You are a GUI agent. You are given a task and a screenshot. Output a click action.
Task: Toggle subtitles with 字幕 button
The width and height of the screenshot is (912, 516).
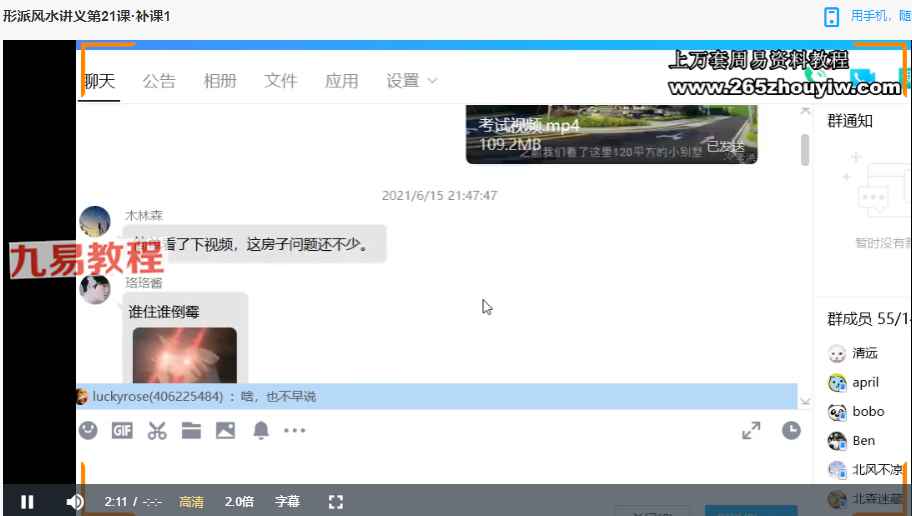[288, 502]
